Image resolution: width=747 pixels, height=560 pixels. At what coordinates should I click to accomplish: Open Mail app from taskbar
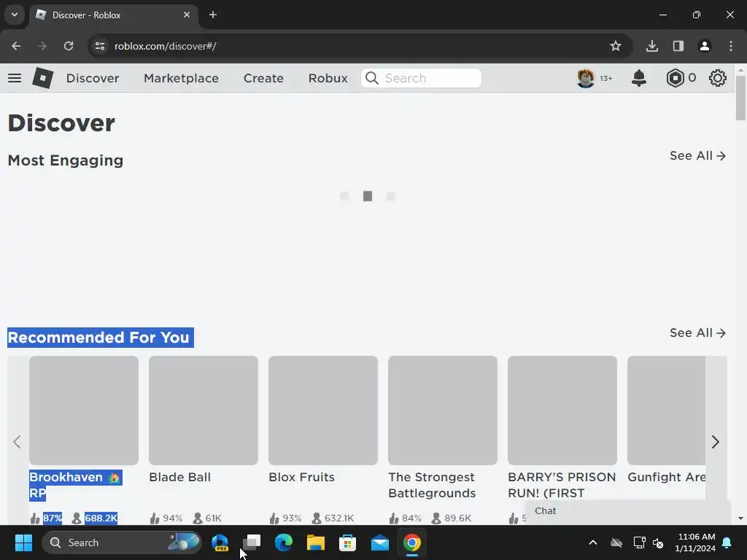pyautogui.click(x=379, y=542)
